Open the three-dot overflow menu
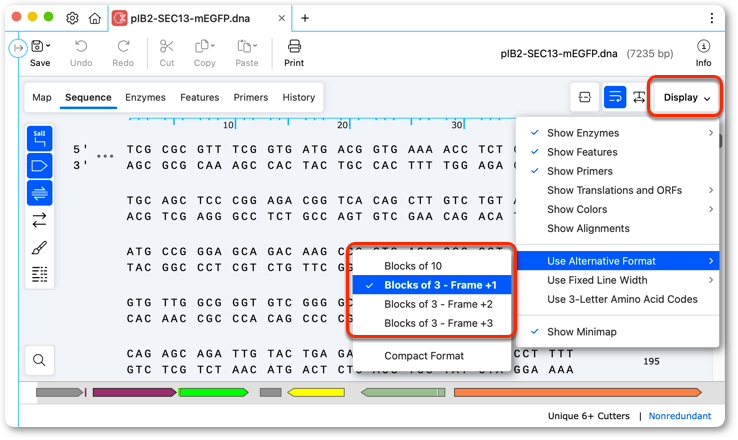Viewport: 738px width, 440px height. click(712, 18)
